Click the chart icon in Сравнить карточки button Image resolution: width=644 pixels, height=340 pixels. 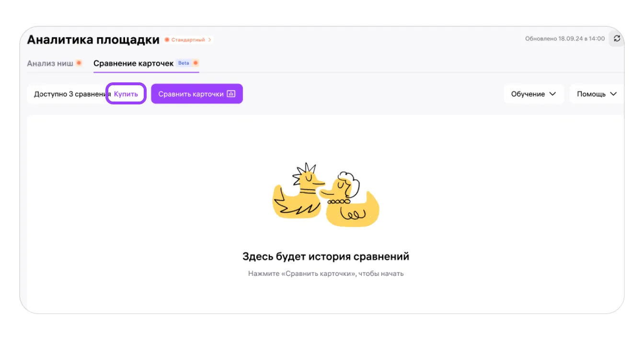coord(231,94)
